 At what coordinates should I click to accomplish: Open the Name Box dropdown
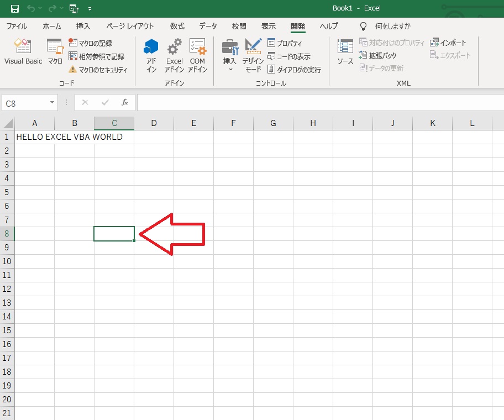(53, 103)
